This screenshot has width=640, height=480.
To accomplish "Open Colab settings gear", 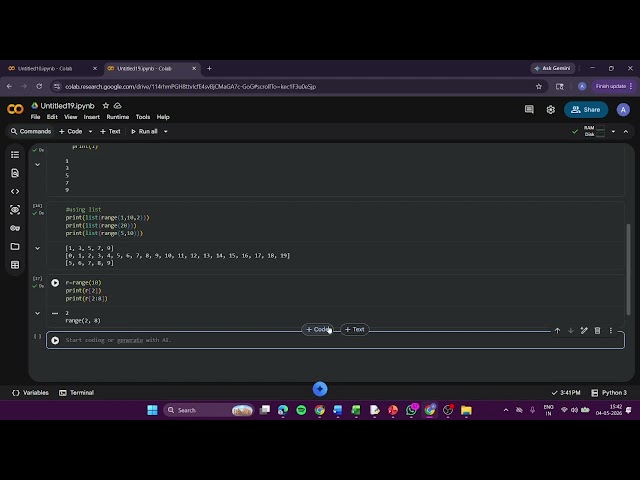I will point(551,109).
